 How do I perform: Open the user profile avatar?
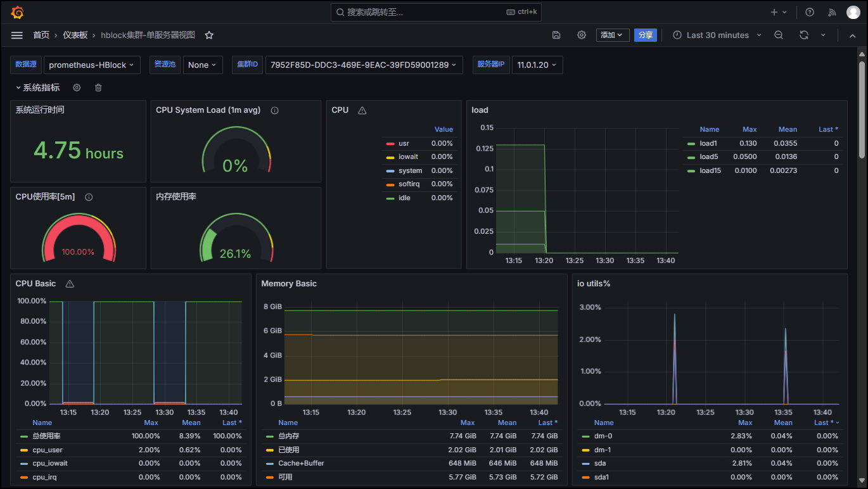point(853,12)
